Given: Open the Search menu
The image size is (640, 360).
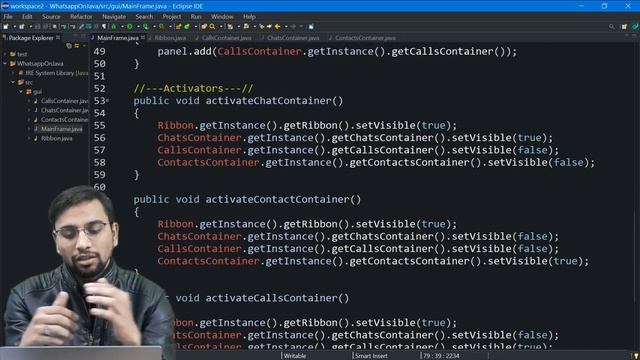Looking at the screenshot, I should pos(144,17).
